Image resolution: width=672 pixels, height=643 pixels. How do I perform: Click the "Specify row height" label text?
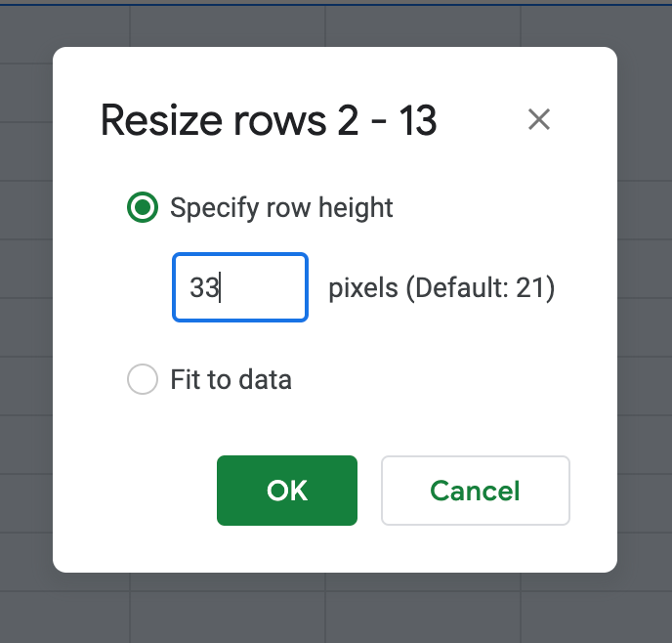point(281,207)
